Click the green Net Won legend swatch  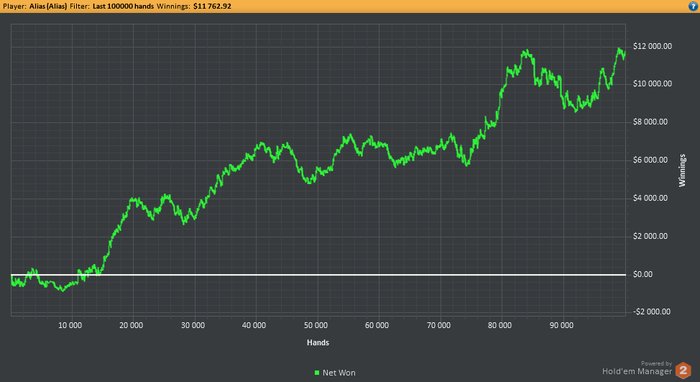click(317, 373)
